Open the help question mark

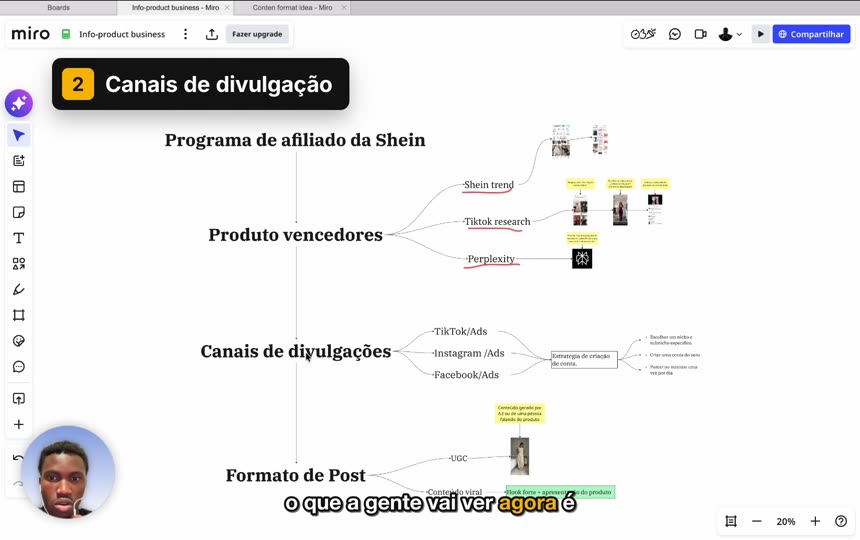[841, 521]
